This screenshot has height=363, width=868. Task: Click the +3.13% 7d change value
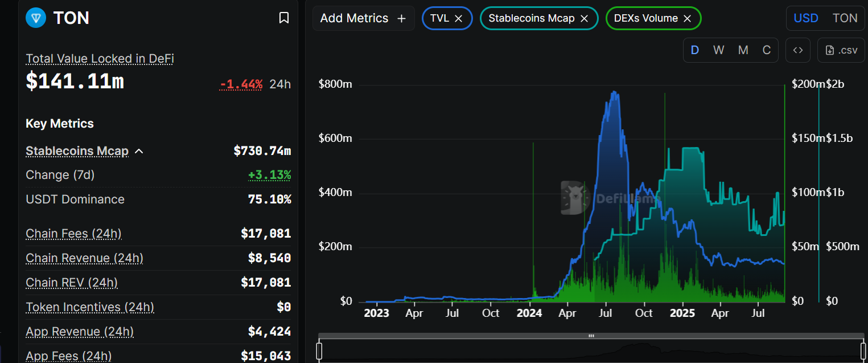tap(270, 175)
